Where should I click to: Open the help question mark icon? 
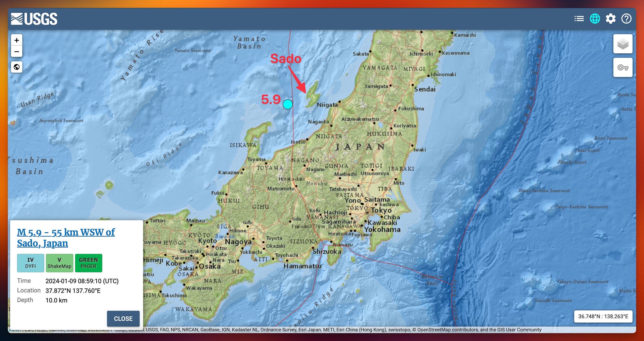626,19
